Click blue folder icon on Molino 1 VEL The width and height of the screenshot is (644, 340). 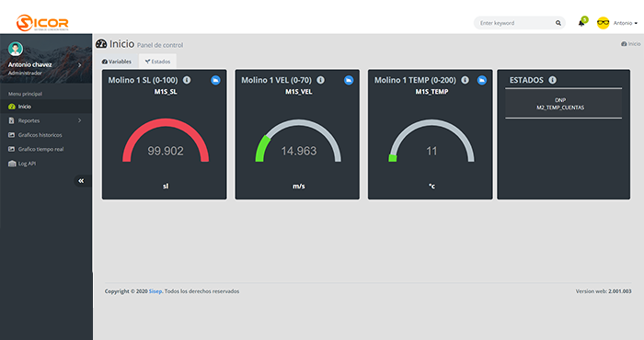coord(349,80)
